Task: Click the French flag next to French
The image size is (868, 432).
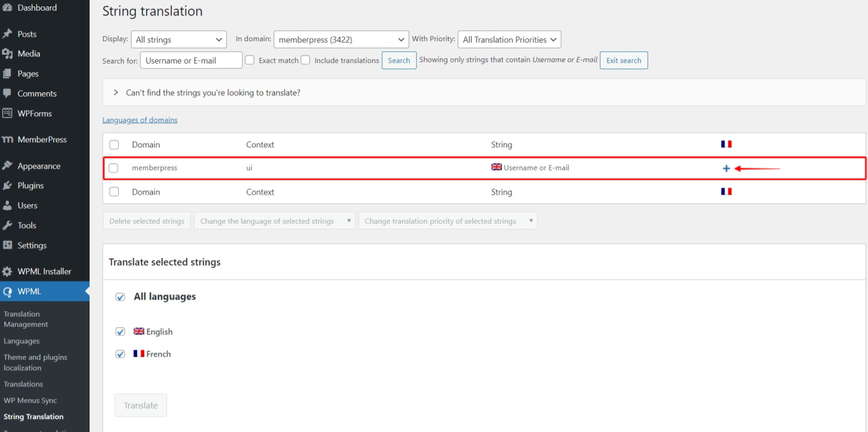Action: (139, 354)
